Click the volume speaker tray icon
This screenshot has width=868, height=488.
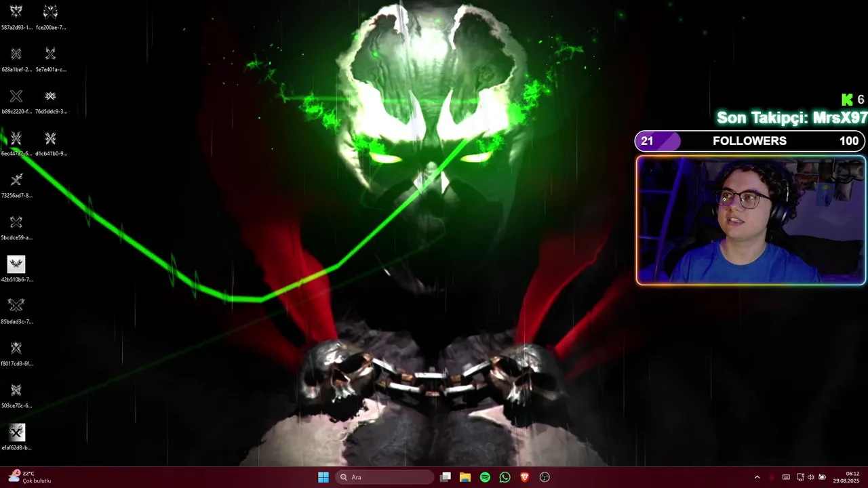pos(811,477)
